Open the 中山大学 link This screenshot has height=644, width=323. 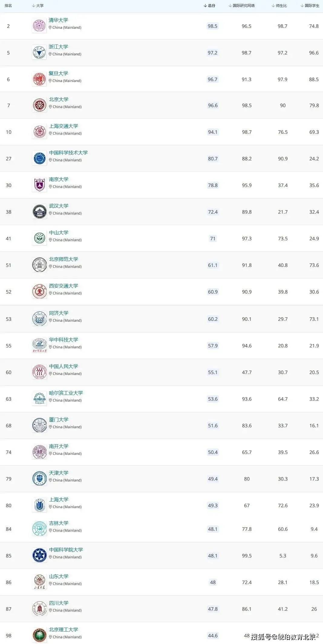click(x=59, y=232)
